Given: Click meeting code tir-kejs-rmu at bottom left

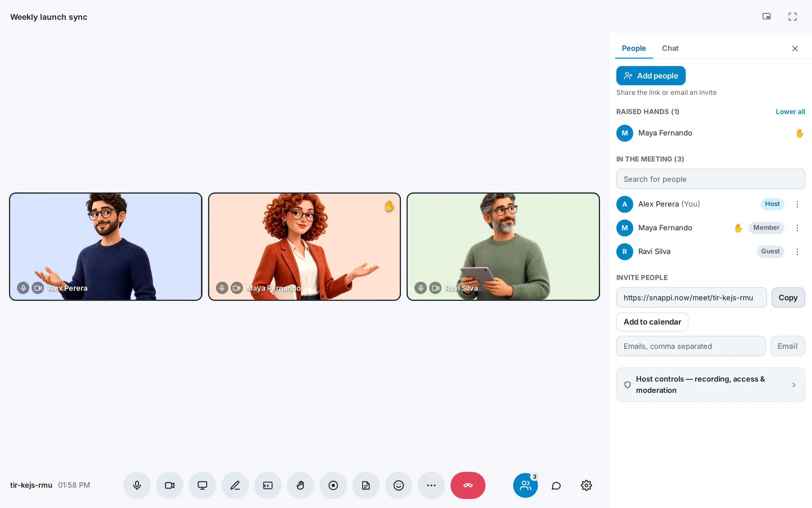Looking at the screenshot, I should (x=31, y=485).
